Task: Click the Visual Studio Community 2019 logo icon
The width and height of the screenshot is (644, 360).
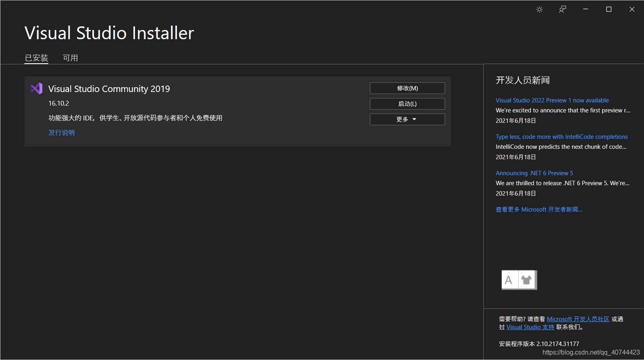Action: [36, 88]
